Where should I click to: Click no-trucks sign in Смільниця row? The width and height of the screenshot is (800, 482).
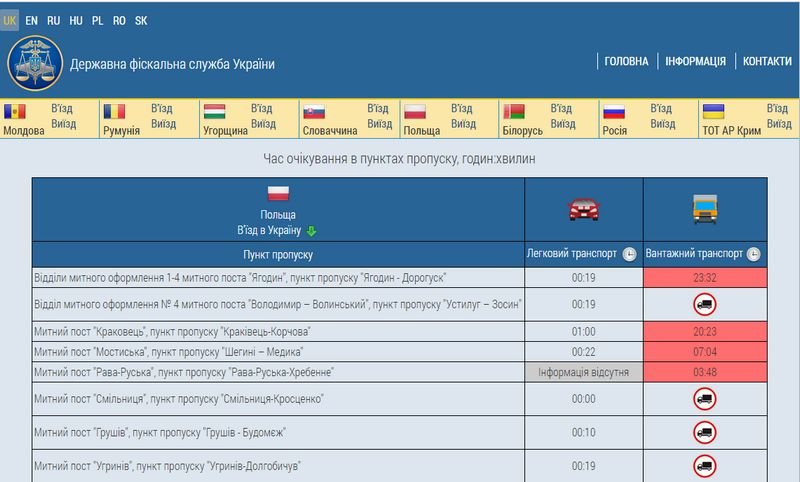pos(702,399)
